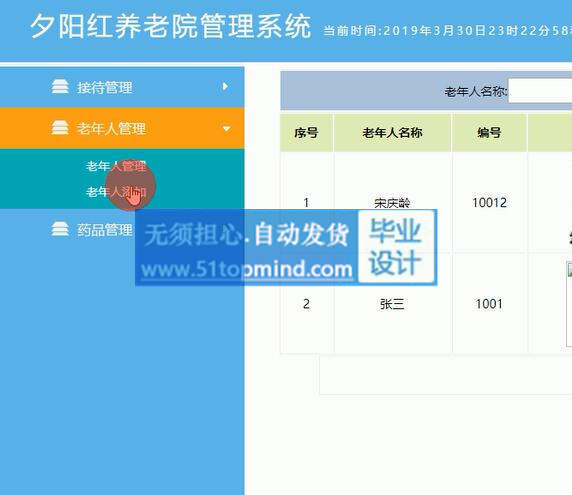
Task: Click the 序号 column header
Action: point(306,132)
